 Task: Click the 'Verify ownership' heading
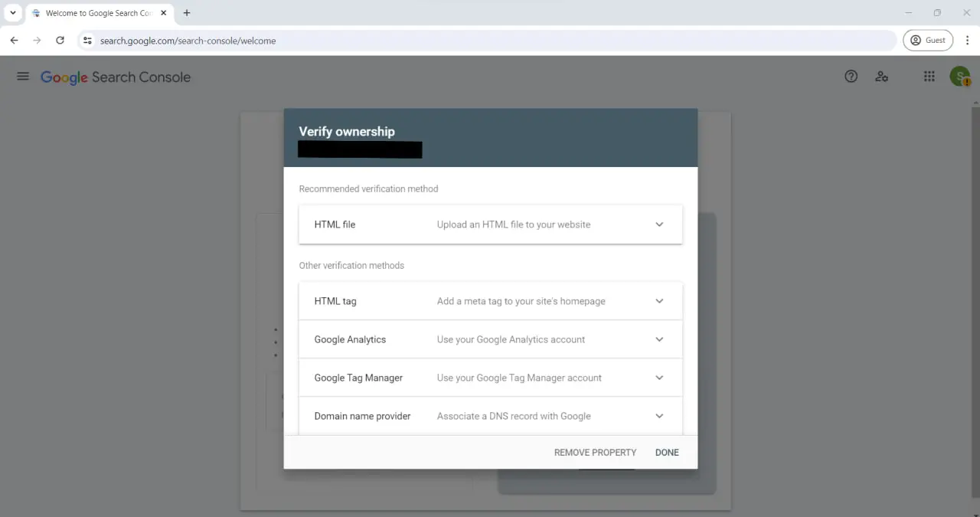[347, 131]
